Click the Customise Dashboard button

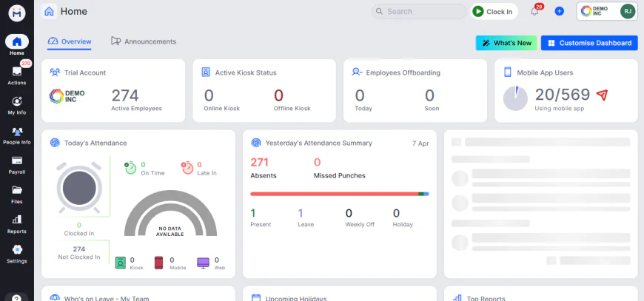pyautogui.click(x=589, y=43)
